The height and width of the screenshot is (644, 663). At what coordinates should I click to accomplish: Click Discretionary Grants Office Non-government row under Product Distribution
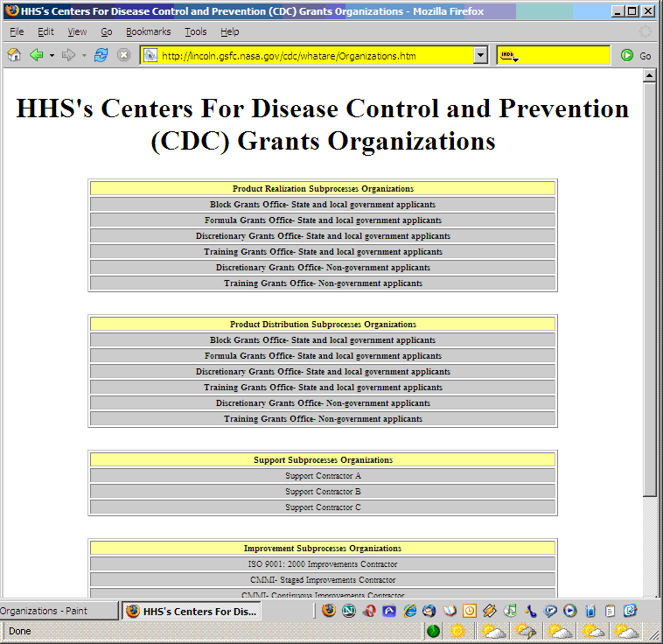pyautogui.click(x=323, y=402)
